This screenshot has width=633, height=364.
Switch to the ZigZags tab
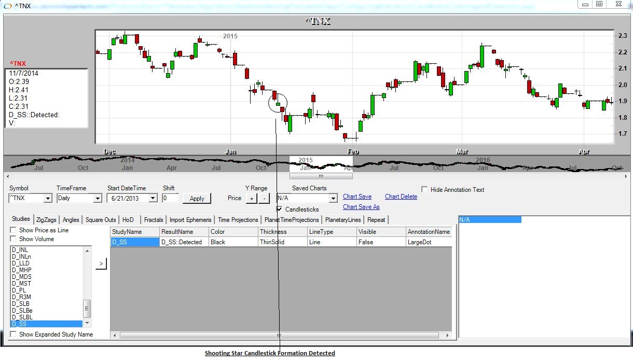[x=46, y=220]
